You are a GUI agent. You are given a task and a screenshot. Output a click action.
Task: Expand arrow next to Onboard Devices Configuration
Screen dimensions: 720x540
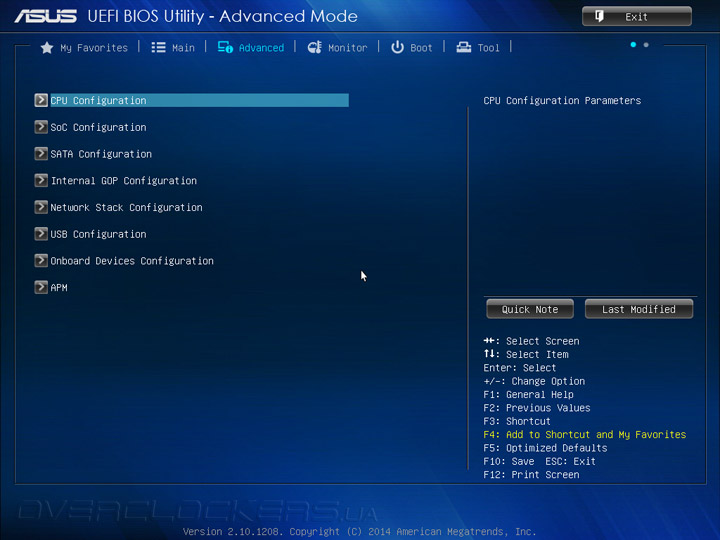click(41, 260)
